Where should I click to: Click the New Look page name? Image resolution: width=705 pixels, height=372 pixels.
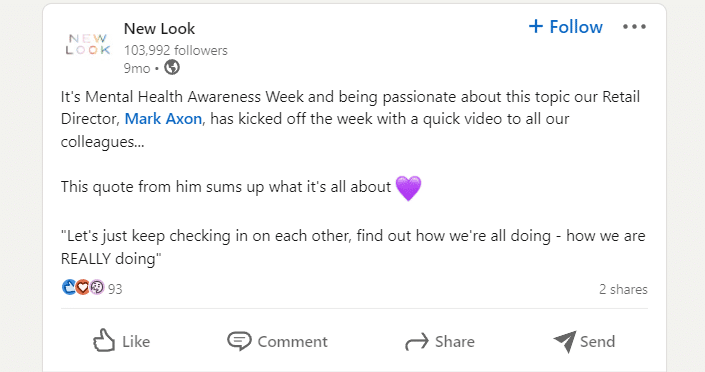point(159,29)
